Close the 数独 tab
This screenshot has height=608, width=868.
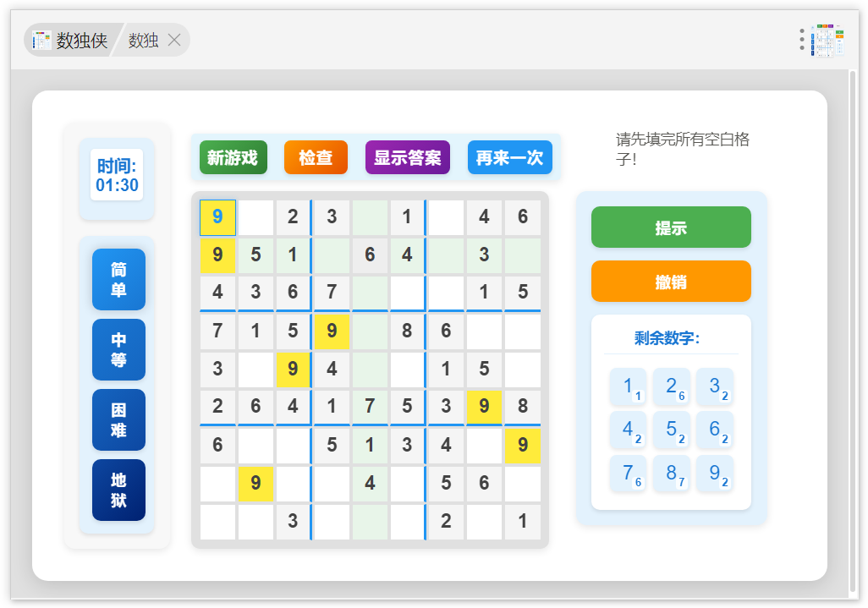pyautogui.click(x=174, y=40)
